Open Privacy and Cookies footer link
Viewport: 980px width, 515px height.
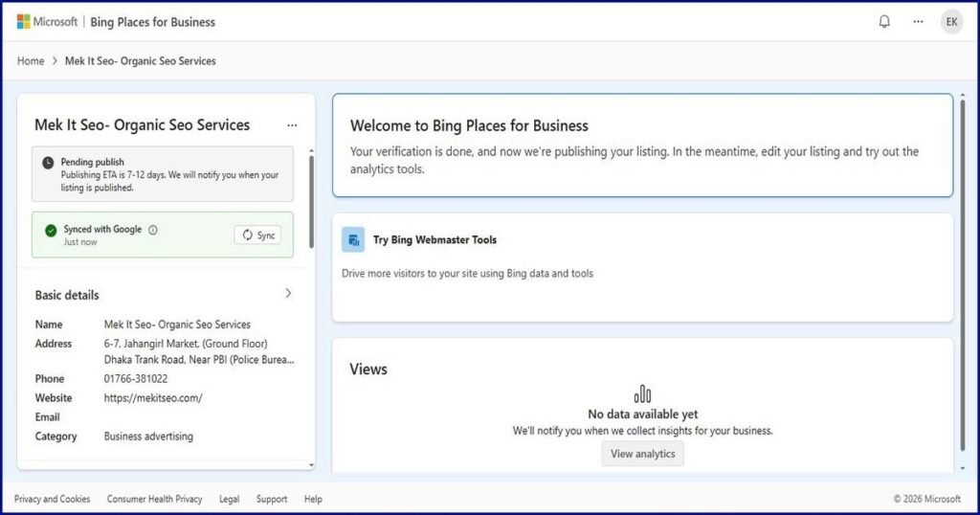(x=53, y=499)
